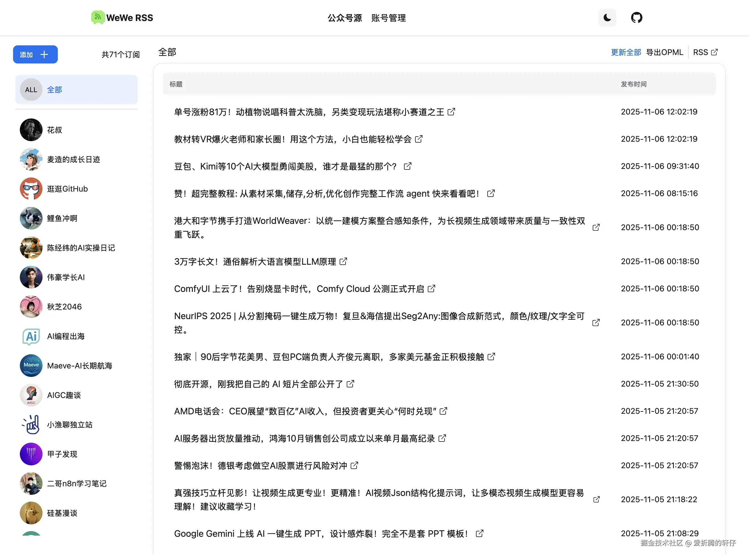Open external link for the ComfyUI article

coord(431,289)
